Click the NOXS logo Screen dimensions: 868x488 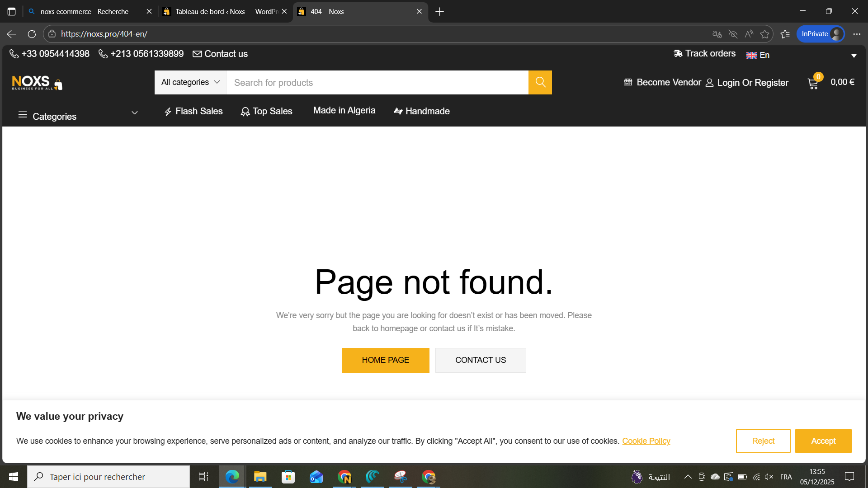tap(37, 83)
